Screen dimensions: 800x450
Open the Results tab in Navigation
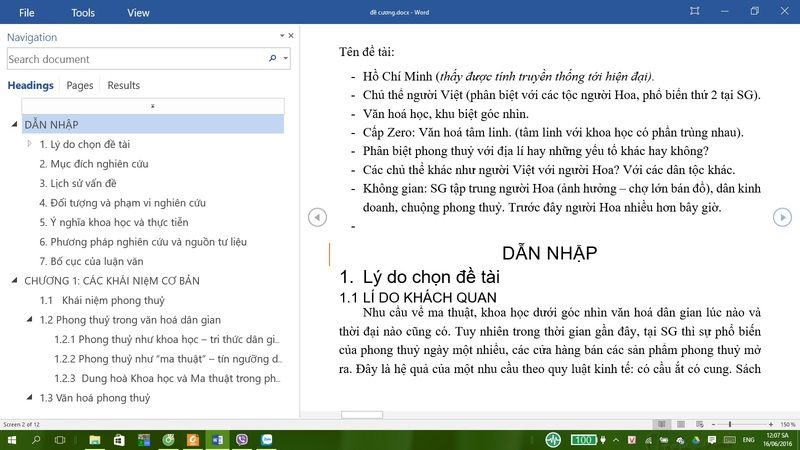click(x=124, y=85)
